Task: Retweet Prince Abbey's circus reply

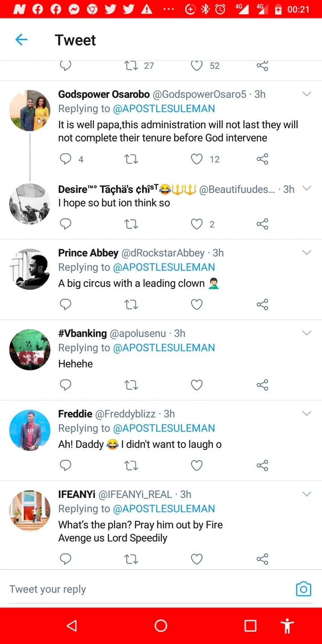Action: click(x=131, y=305)
